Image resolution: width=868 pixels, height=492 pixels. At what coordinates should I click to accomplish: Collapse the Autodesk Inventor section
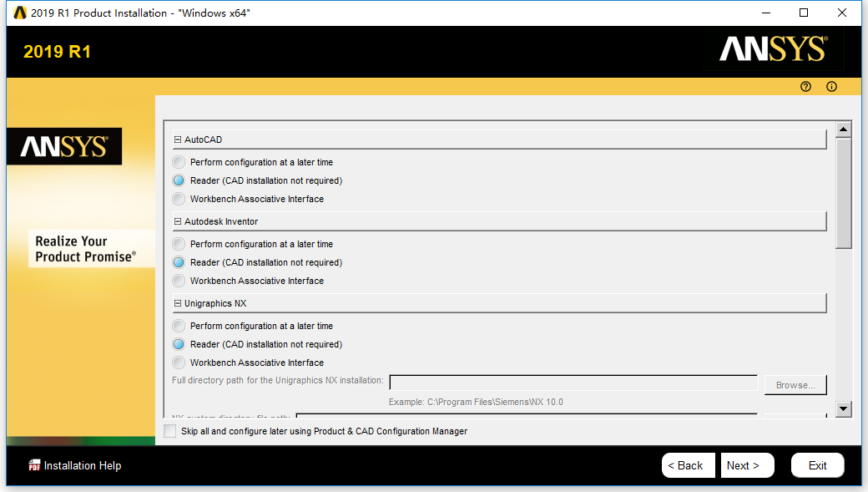(178, 221)
